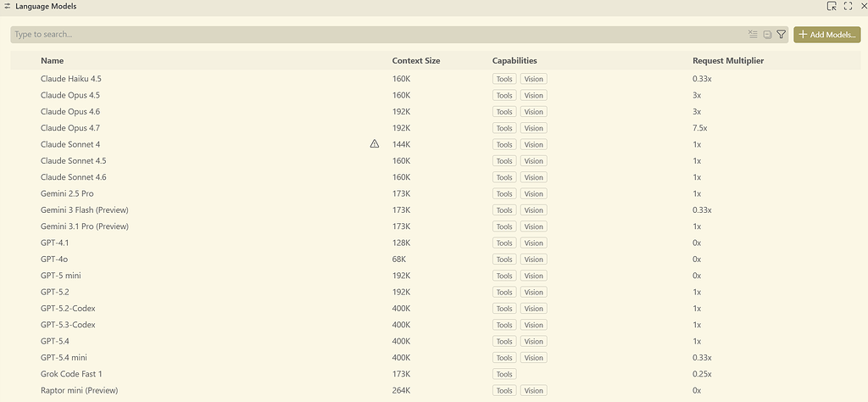Viewport: 868px width, 402px height.
Task: Click the Tools badge for GPT-4o
Action: pyautogui.click(x=504, y=260)
